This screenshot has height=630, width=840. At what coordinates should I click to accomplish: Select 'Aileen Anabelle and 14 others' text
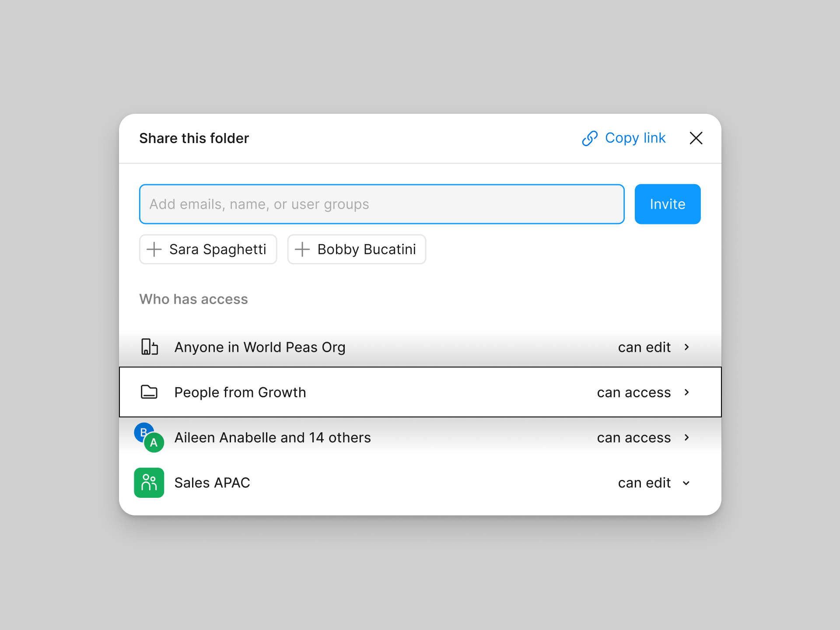click(x=273, y=437)
